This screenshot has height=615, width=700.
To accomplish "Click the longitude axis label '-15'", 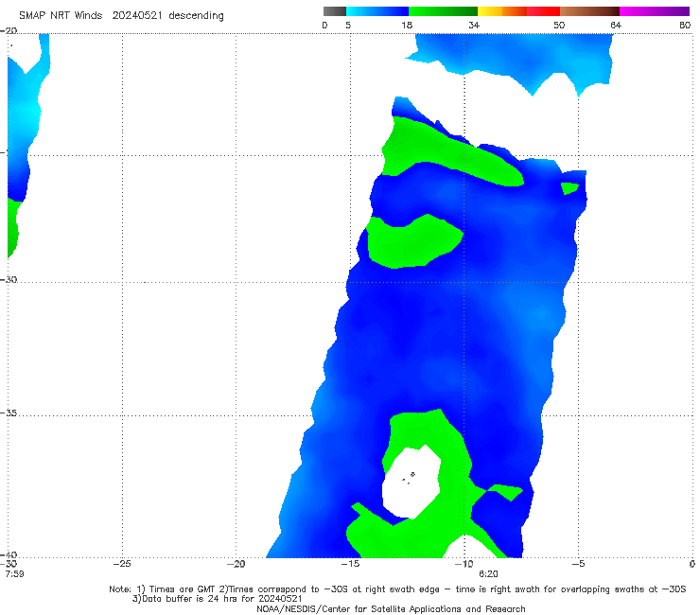I will point(350,564).
